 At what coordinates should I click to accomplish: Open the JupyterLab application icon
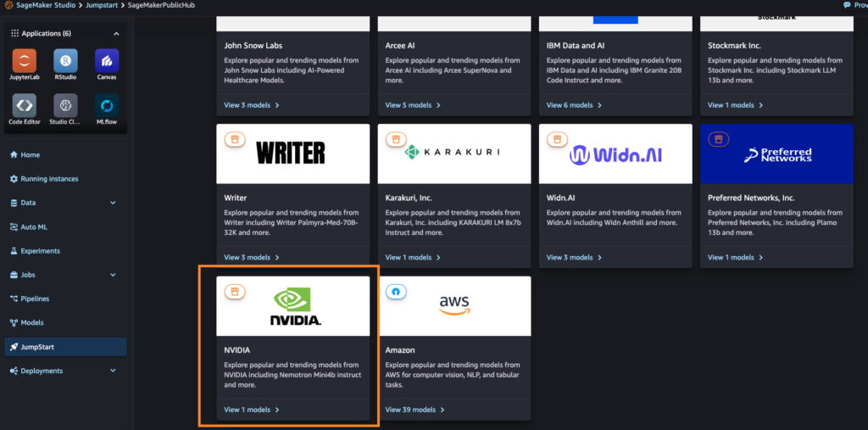tap(25, 61)
